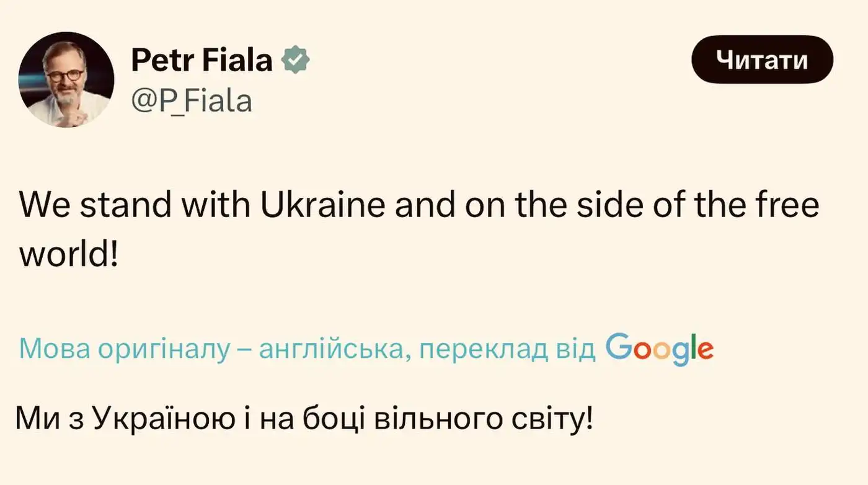The image size is (868, 485).
Task: Click the word "world!" in the tweet
Action: coord(68,254)
